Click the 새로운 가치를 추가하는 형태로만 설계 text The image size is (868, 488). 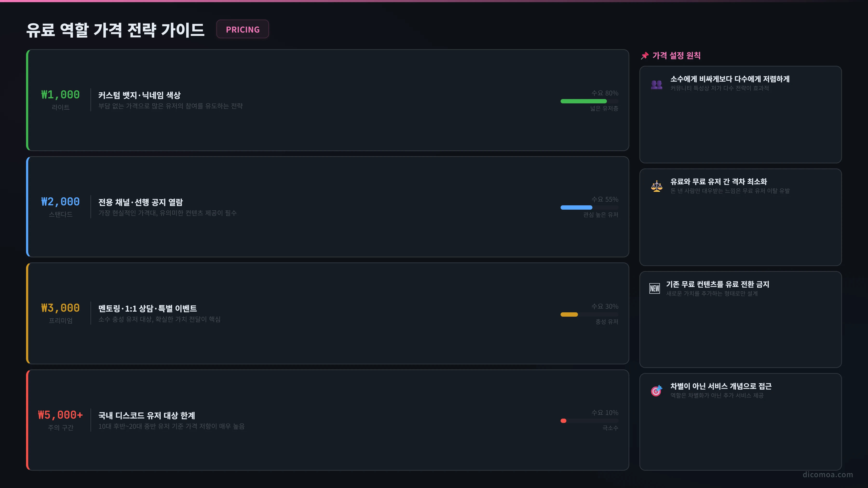[x=712, y=294]
